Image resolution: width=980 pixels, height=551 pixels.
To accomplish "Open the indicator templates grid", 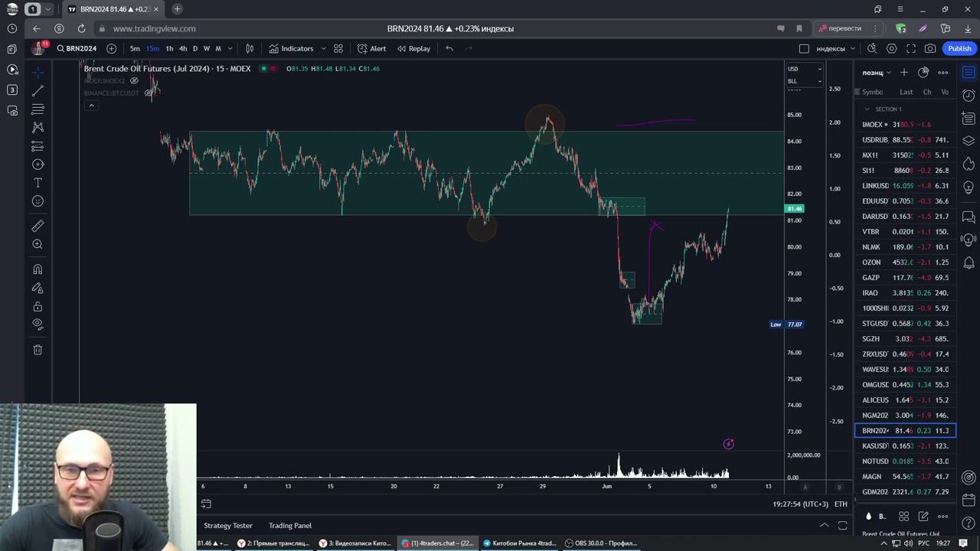I will coord(338,48).
